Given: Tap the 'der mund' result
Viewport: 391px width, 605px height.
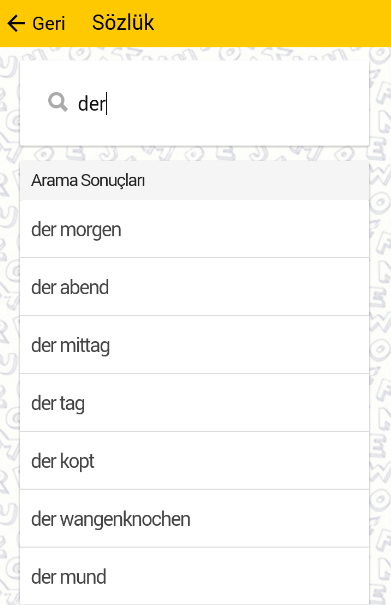Looking at the screenshot, I should (195, 576).
